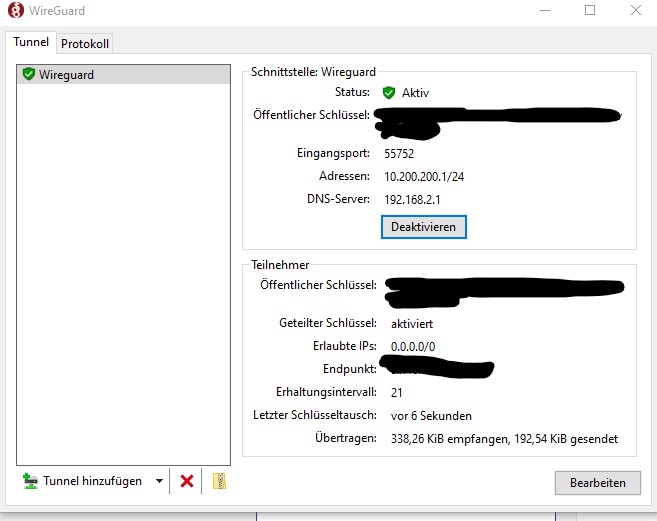
Task: Open the Tunnel tab
Action: click(x=31, y=42)
